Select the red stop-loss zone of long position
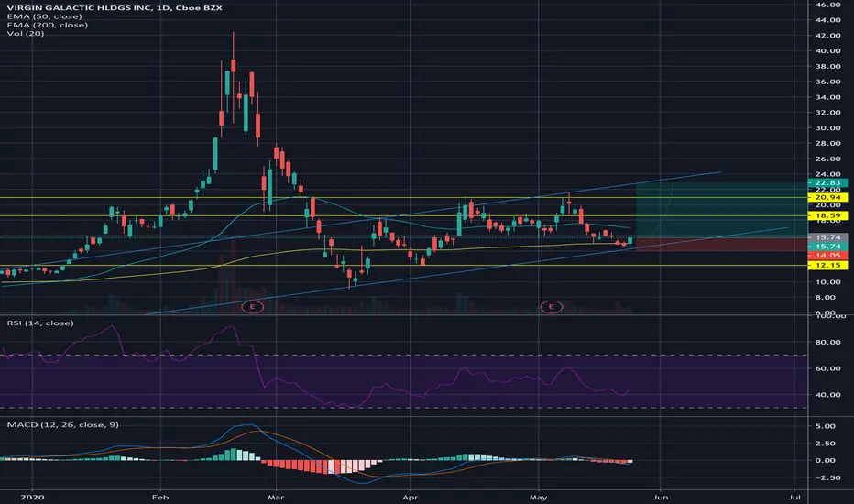The image size is (854, 504). (x=722, y=244)
